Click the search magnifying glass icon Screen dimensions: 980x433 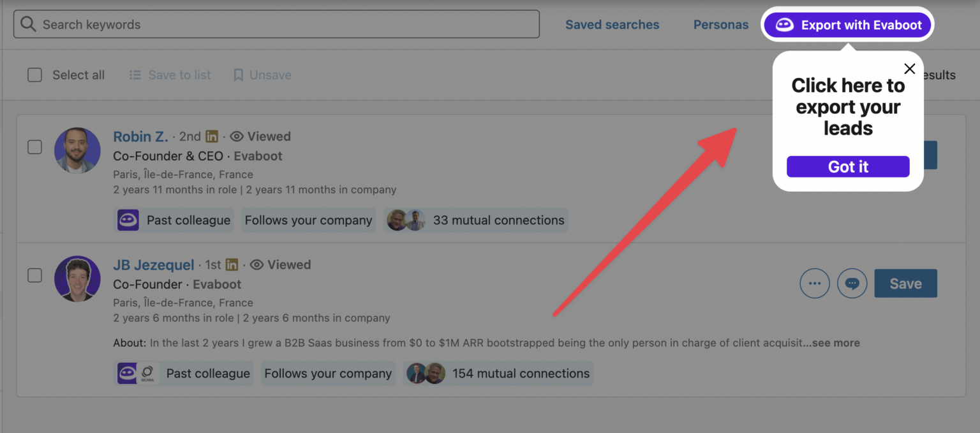coord(28,24)
